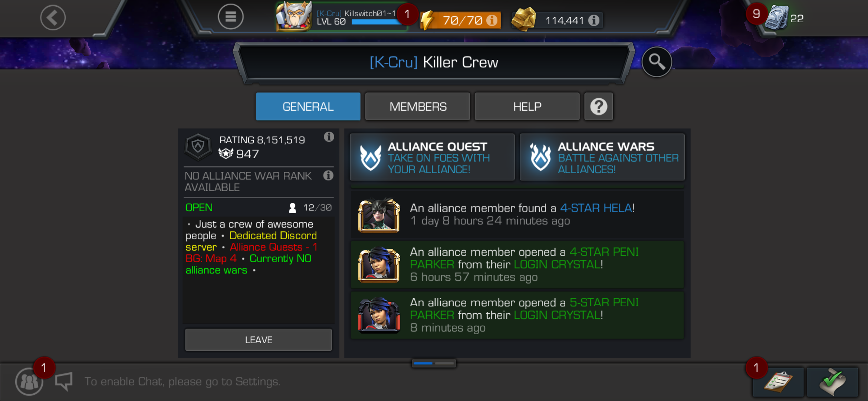
Task: Open the objectives clipboard icon
Action: coord(778,382)
